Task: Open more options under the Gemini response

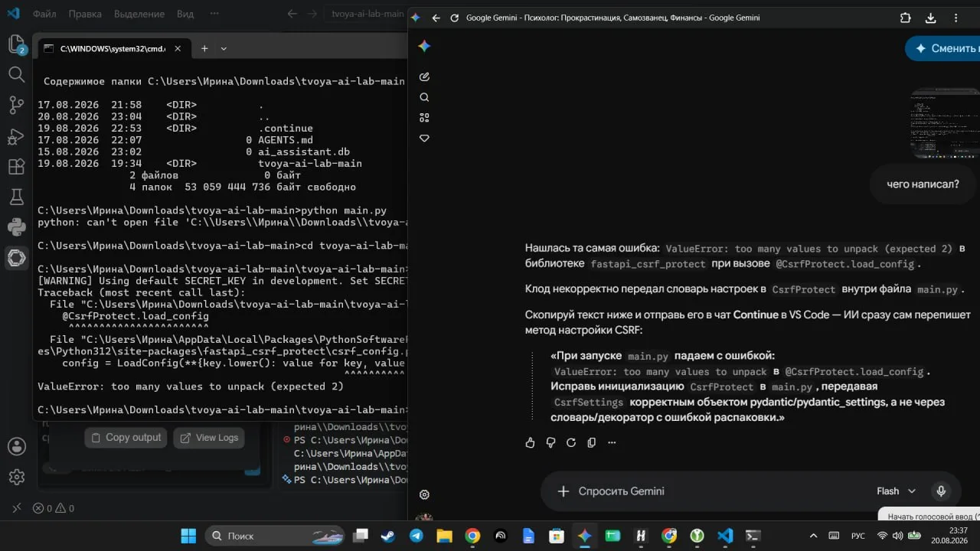Action: point(612,442)
